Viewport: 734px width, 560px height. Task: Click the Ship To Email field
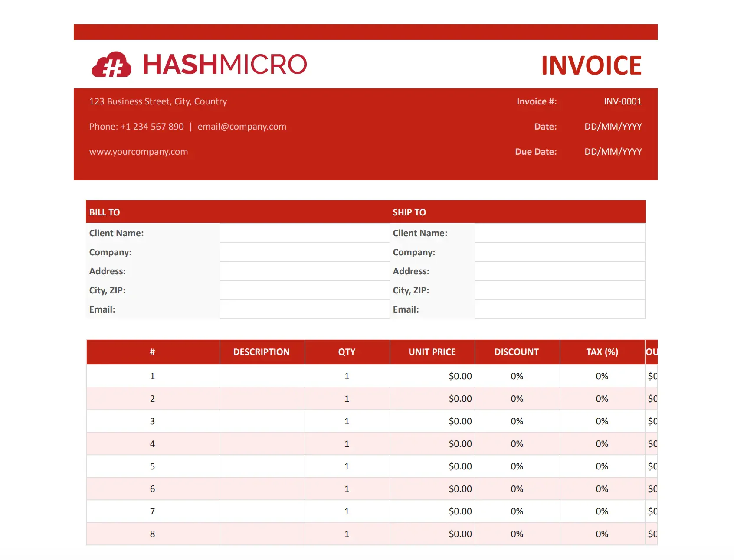point(560,309)
